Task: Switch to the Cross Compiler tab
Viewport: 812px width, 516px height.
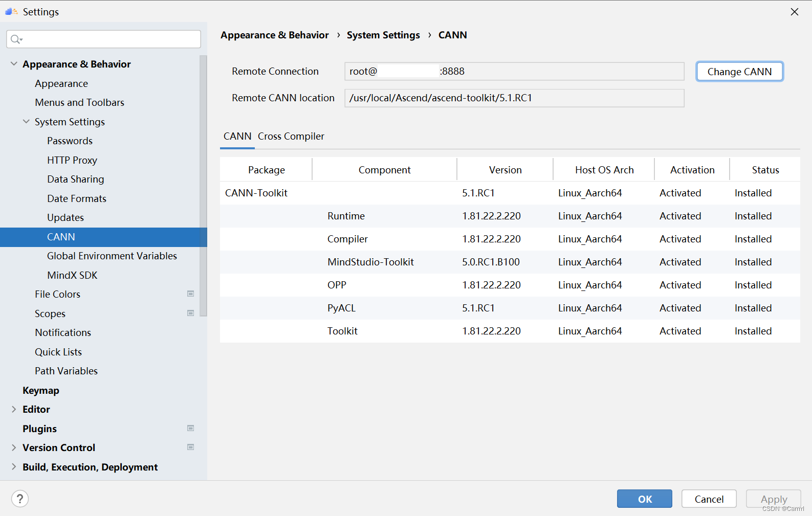Action: coord(291,137)
